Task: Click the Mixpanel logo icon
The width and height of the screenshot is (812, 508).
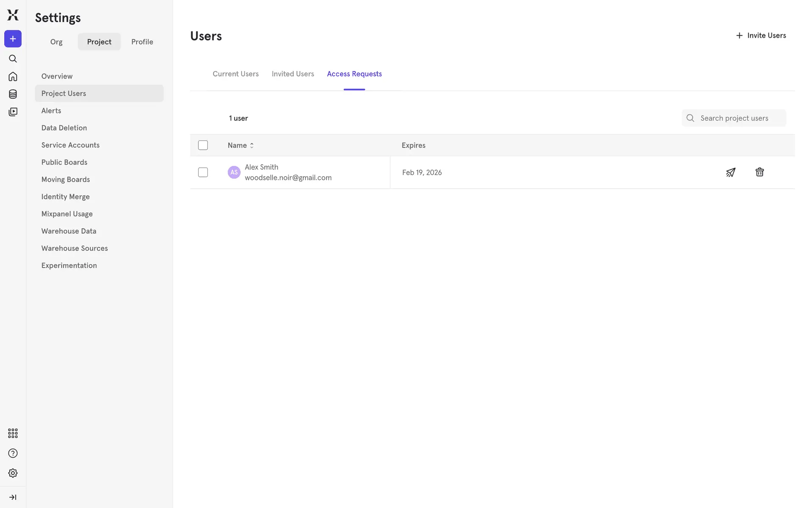Action: (x=13, y=15)
